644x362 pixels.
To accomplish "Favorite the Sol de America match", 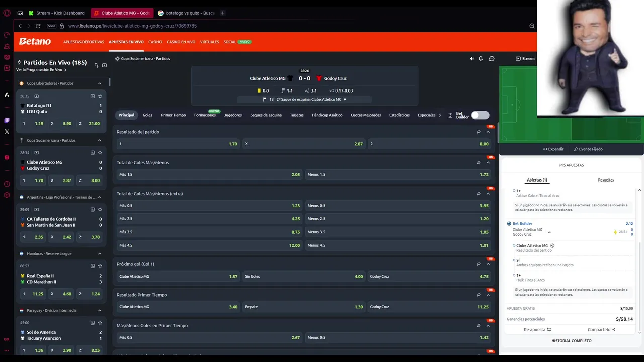I will point(100,323).
